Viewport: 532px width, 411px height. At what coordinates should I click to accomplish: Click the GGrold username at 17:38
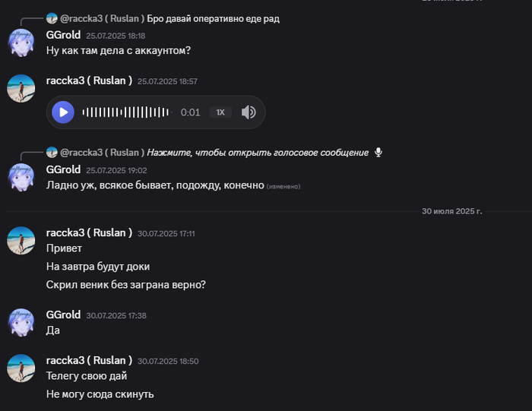63,314
